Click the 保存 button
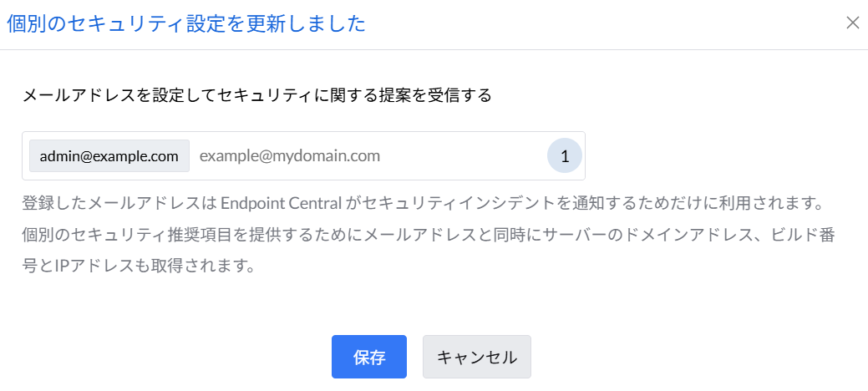 point(368,358)
